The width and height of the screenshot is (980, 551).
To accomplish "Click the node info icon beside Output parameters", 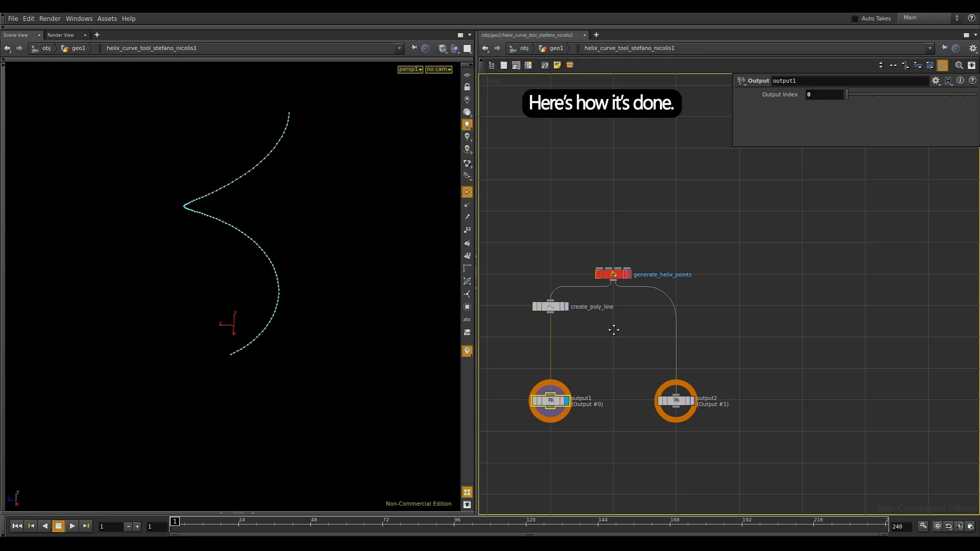I will 961,81.
